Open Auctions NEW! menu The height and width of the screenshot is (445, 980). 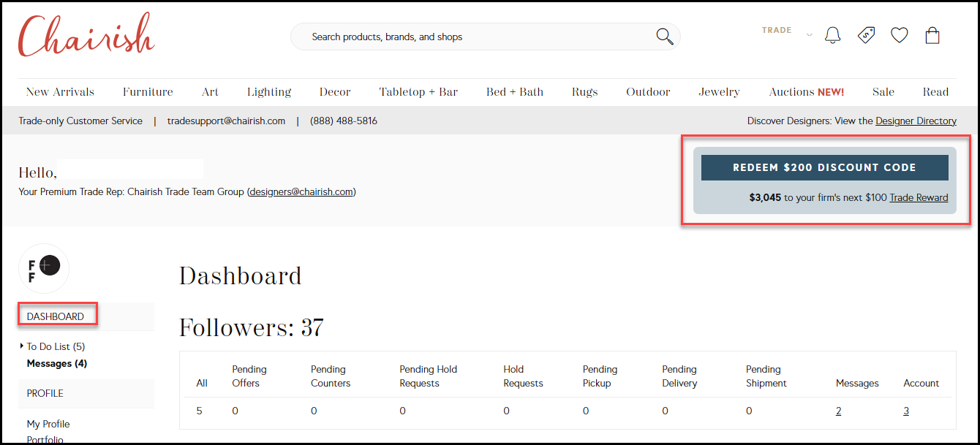tap(807, 92)
